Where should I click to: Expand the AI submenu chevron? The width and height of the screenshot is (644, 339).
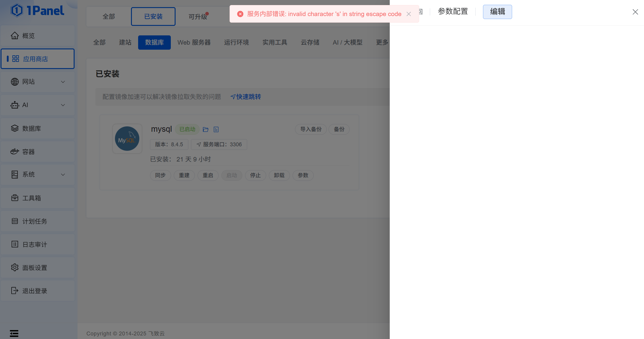[63, 105]
